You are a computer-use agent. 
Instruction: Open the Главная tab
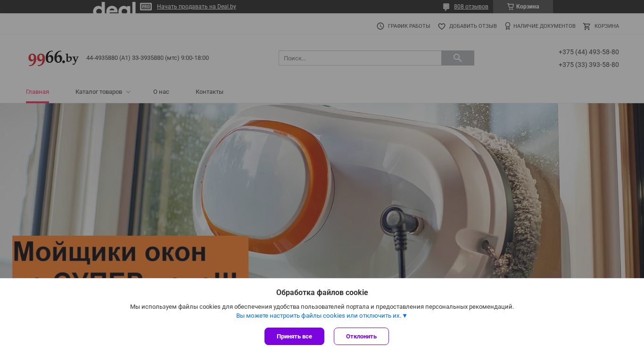[x=37, y=92]
